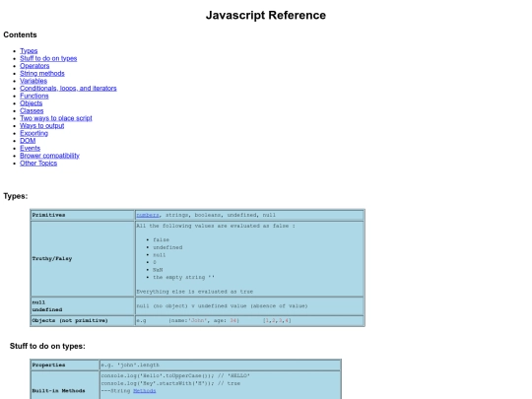Jump to the Events link
This screenshot has width=532, height=399.
point(31,148)
